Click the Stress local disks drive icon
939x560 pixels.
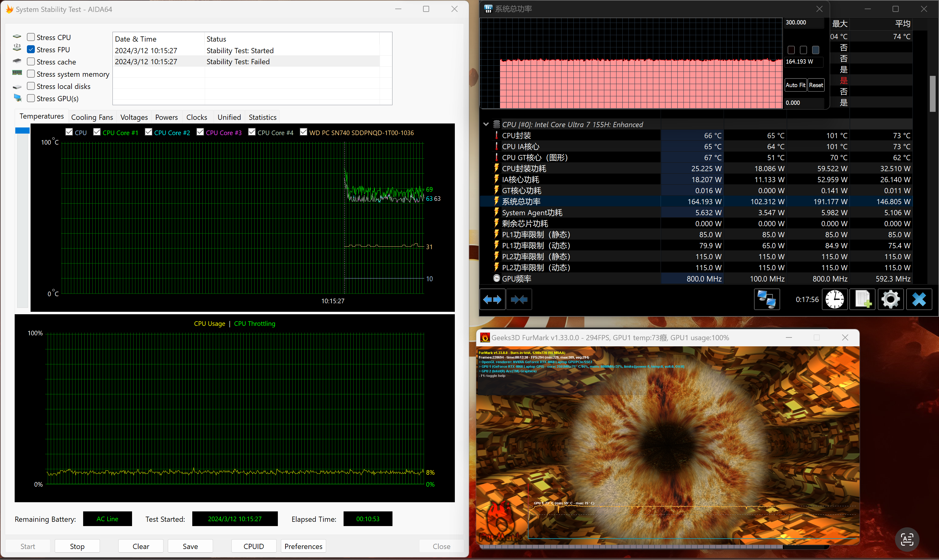(x=17, y=87)
